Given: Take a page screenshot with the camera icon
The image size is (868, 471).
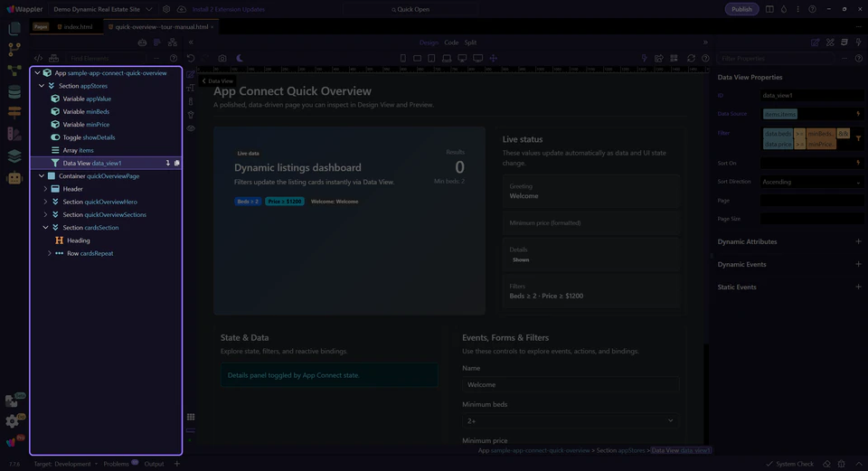Looking at the screenshot, I should coord(222,58).
